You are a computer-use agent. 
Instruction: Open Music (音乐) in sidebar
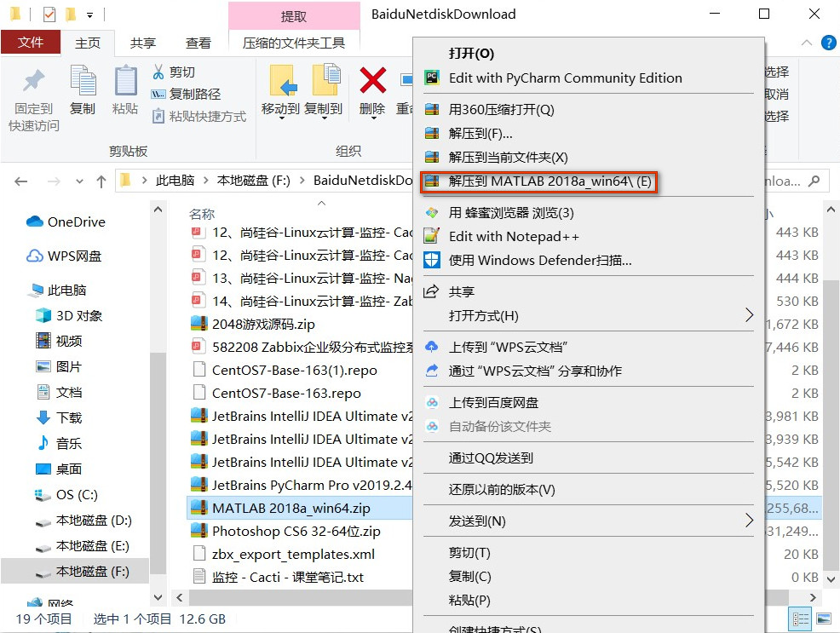(59, 443)
